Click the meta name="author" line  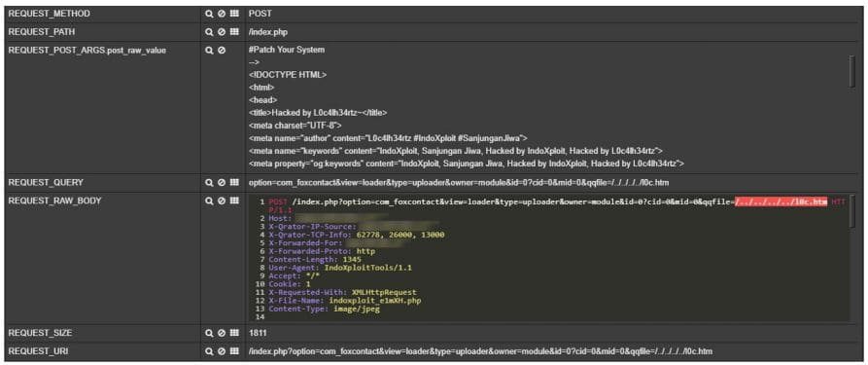coord(388,138)
